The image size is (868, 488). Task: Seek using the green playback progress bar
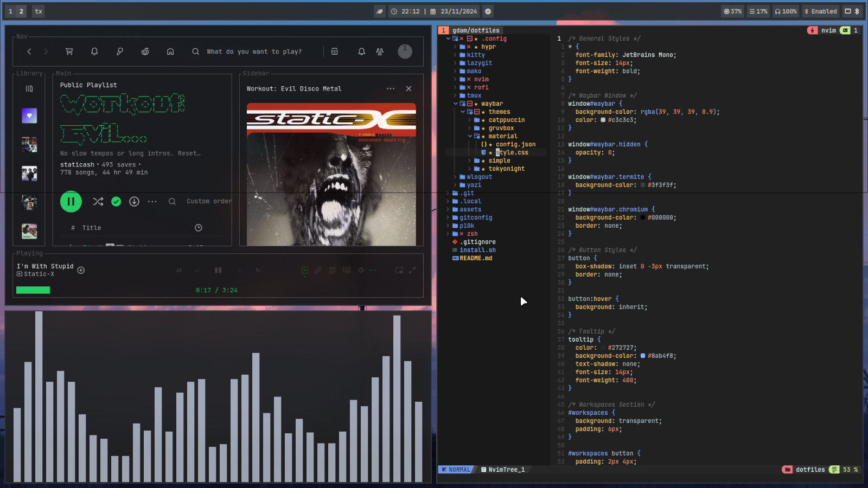(x=33, y=290)
